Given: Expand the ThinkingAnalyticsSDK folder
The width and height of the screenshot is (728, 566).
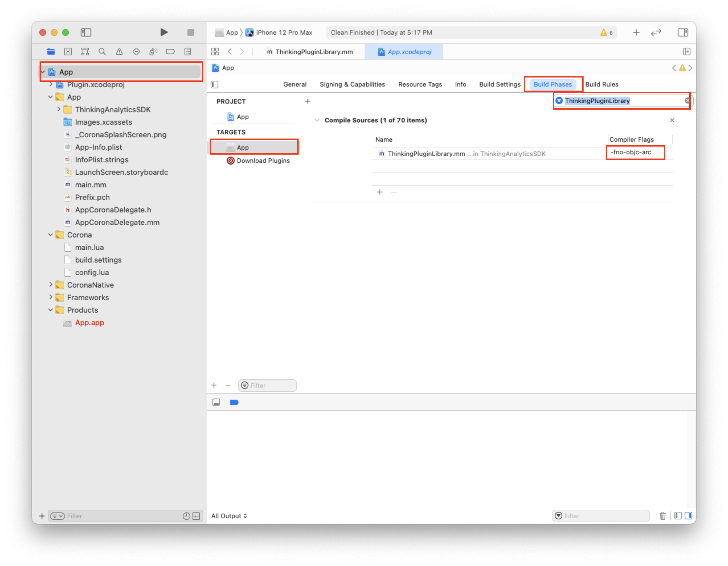Looking at the screenshot, I should pos(59,109).
